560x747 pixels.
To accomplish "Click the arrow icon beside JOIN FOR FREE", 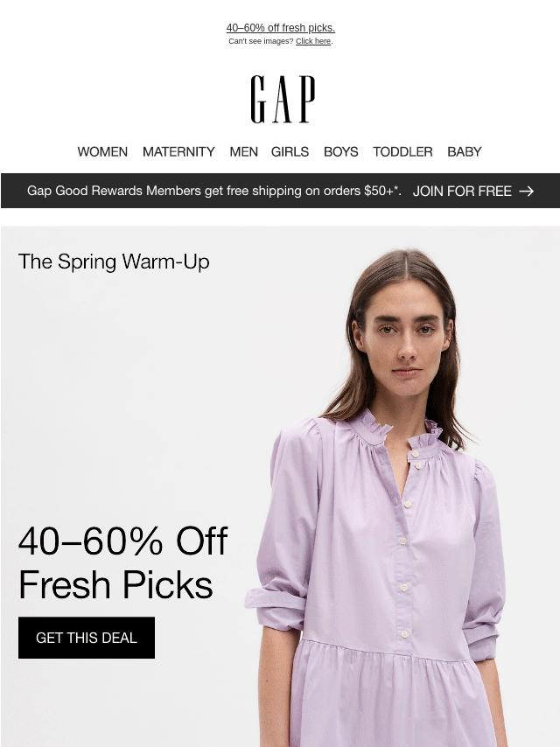I will coord(526,191).
